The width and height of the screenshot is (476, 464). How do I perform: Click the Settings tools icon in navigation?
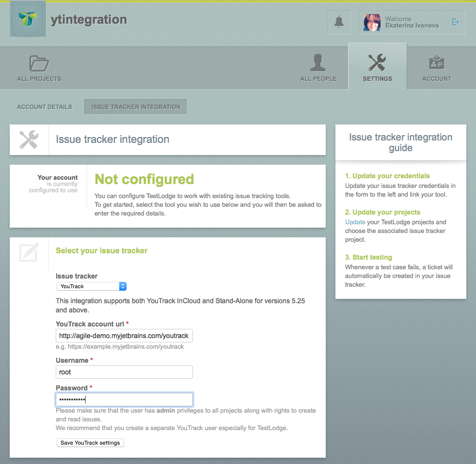click(377, 62)
